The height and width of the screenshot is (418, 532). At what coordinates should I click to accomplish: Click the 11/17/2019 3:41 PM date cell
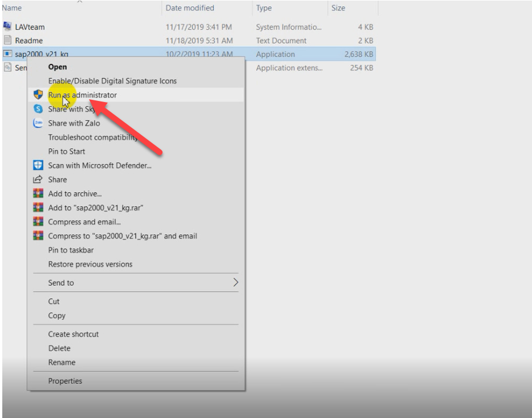pos(199,27)
